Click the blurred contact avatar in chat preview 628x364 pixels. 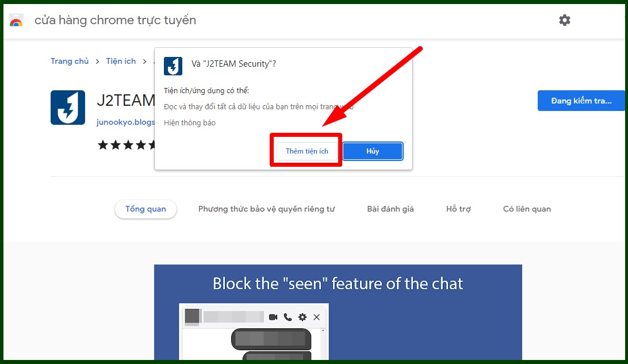(x=192, y=317)
